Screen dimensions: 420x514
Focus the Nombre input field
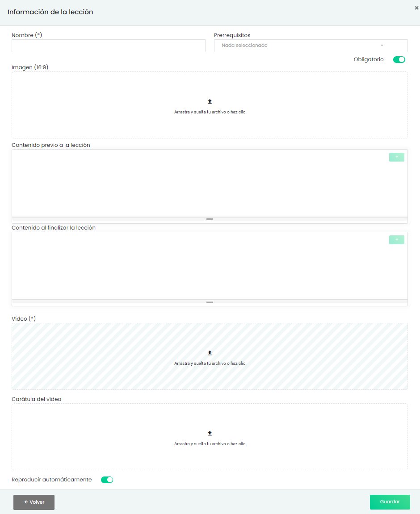pyautogui.click(x=109, y=46)
